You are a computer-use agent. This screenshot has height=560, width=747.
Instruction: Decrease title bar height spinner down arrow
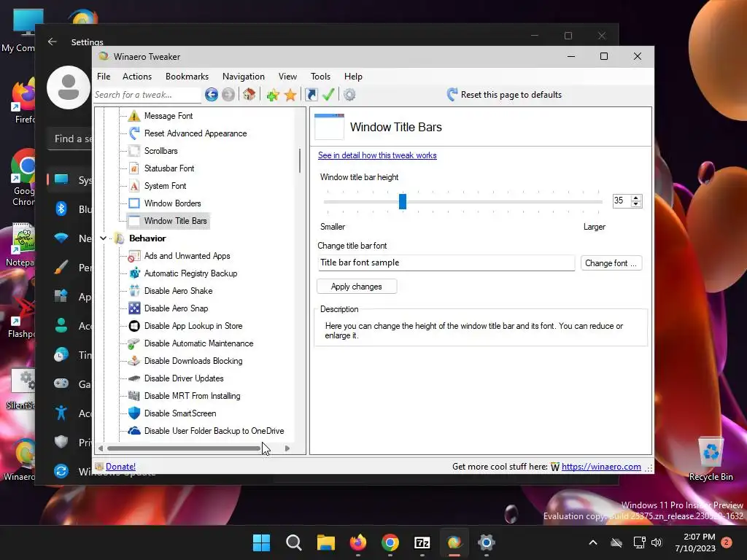[x=635, y=204]
